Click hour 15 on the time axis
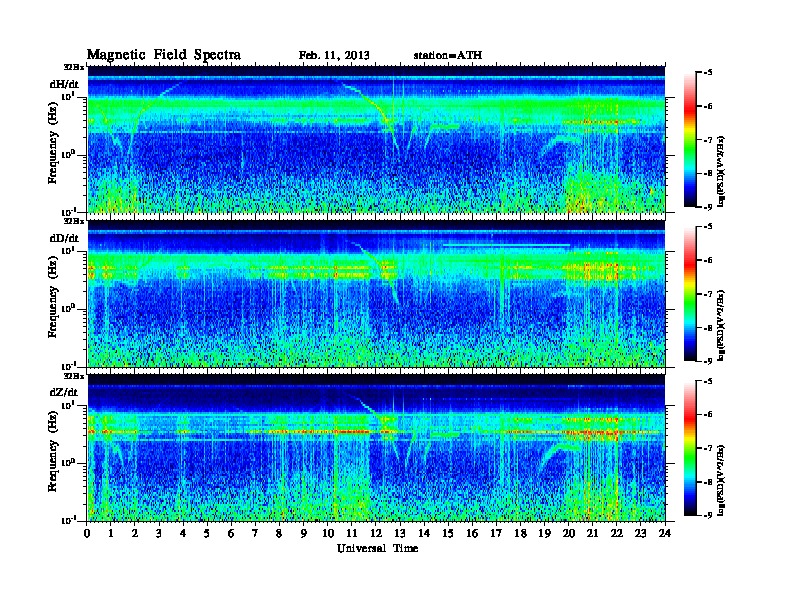This screenshot has width=792, height=612. coord(449,533)
